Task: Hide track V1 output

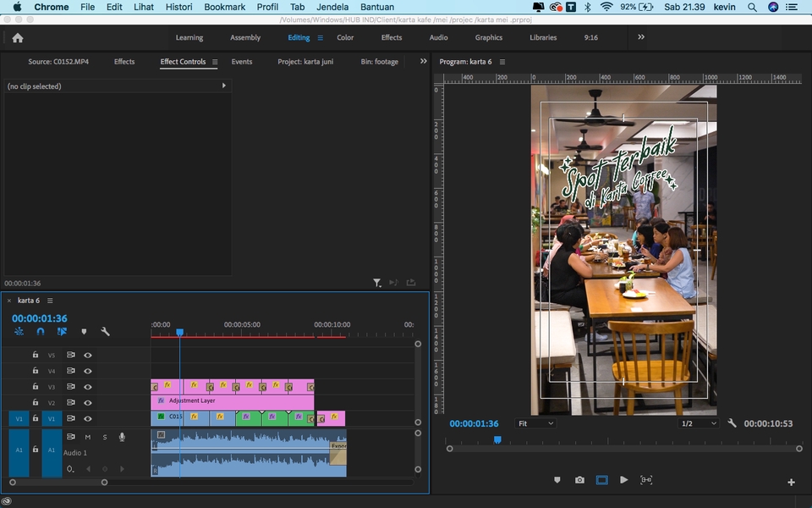Action: coord(88,418)
